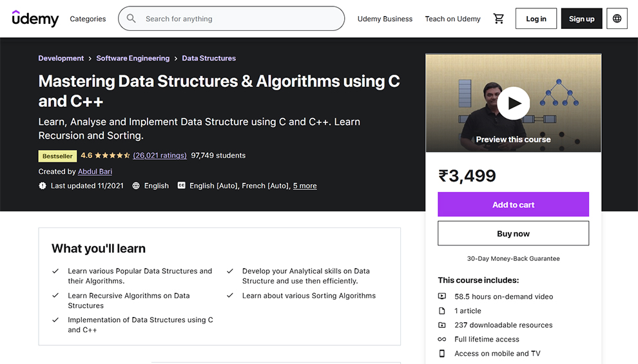Click the Udemy logo
638x364 pixels.
pos(35,19)
